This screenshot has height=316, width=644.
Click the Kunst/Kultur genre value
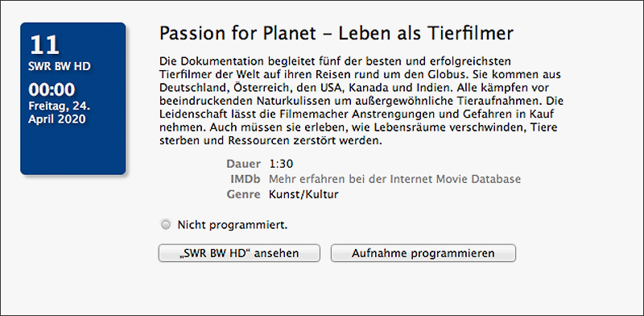tap(304, 194)
